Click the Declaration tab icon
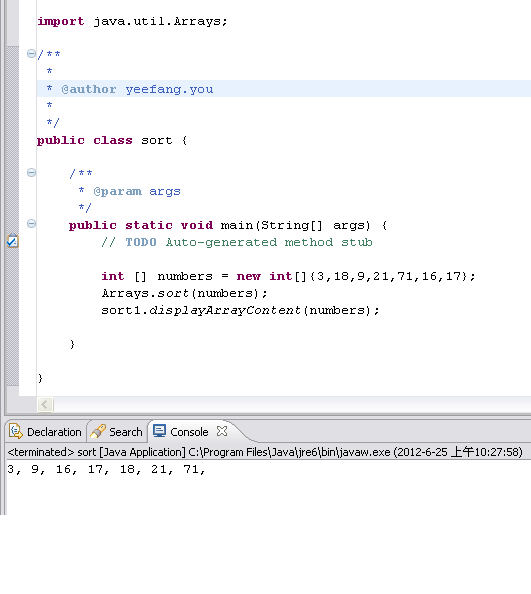This screenshot has width=531, height=594. (x=16, y=431)
